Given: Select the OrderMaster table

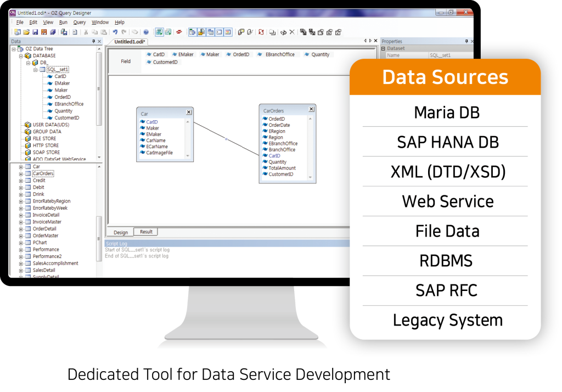Looking at the screenshot, I should (45, 236).
